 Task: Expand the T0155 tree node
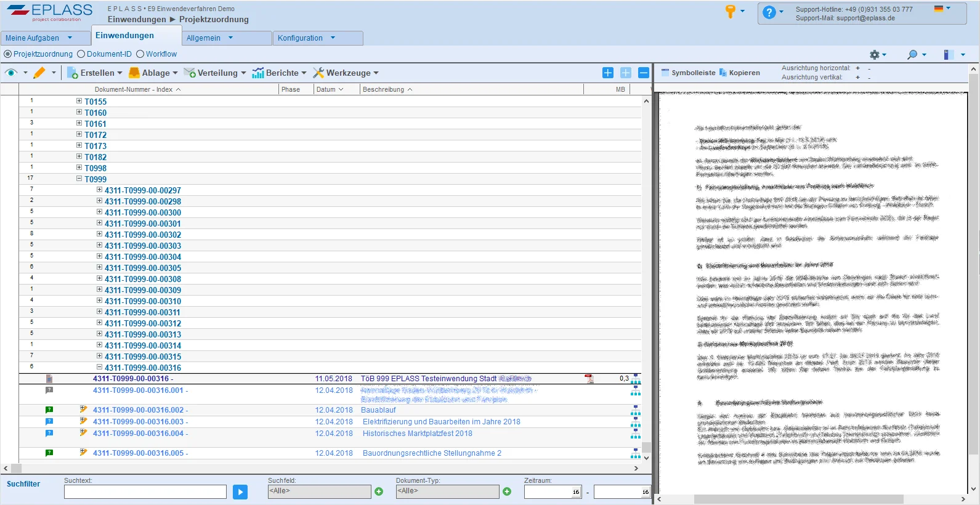pyautogui.click(x=79, y=101)
